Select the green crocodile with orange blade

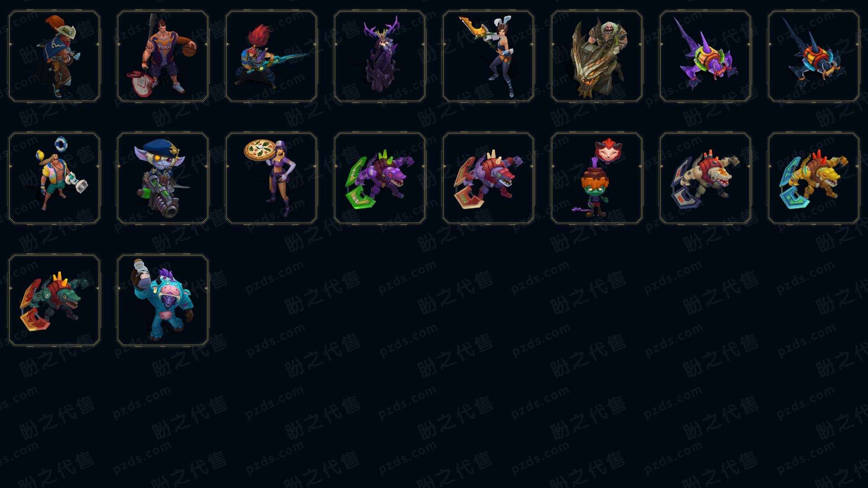pyautogui.click(x=54, y=300)
